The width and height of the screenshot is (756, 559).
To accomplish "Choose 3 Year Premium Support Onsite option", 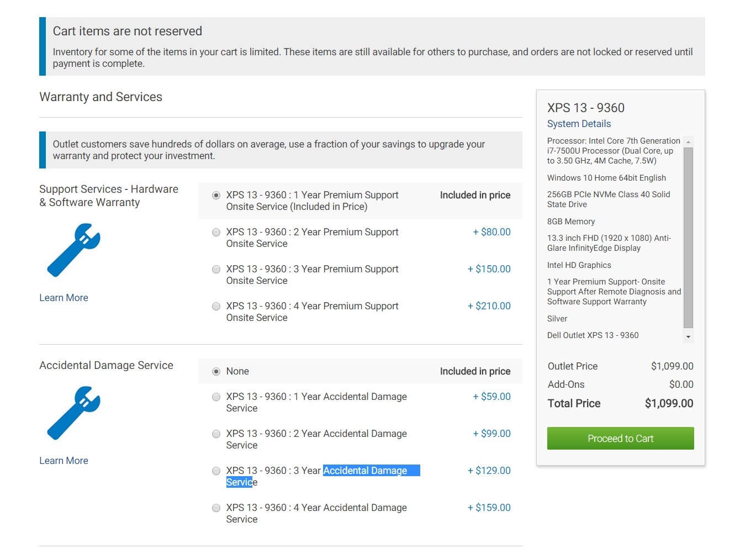I will pos(216,269).
